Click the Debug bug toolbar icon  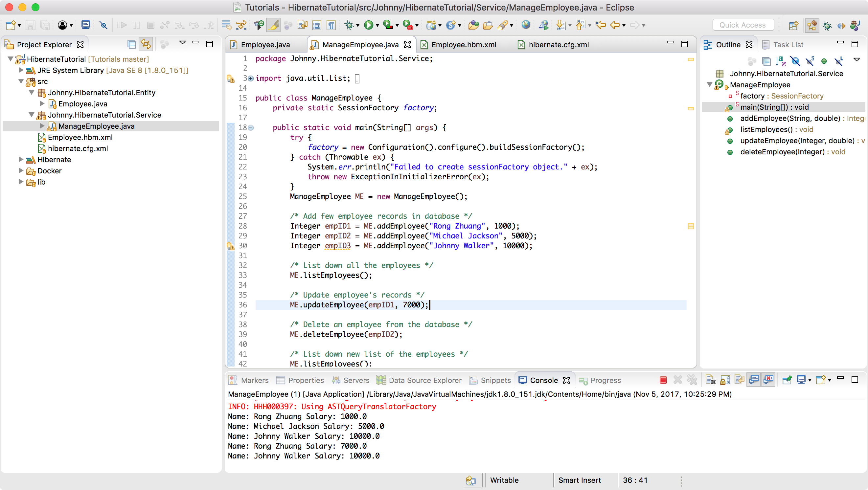[349, 25]
